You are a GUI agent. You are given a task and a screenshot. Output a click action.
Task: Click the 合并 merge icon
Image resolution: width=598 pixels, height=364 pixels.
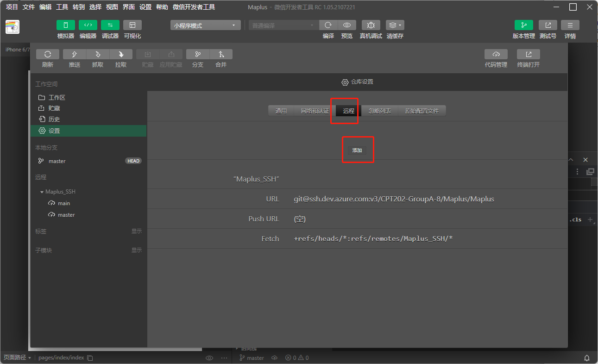click(221, 54)
